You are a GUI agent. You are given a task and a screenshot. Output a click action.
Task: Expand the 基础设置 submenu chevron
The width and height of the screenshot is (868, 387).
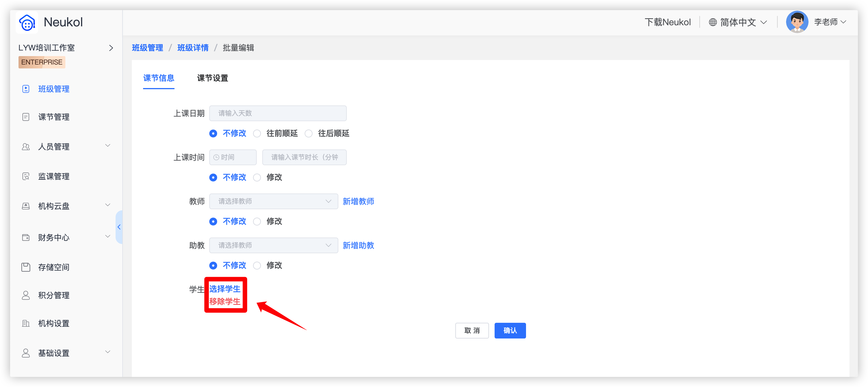click(108, 352)
